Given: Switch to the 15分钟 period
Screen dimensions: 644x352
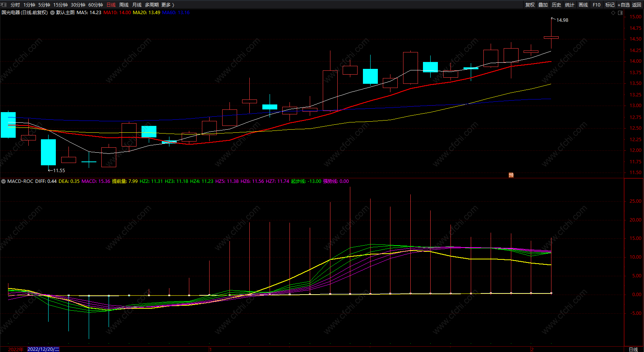Looking at the screenshot, I should (60, 5).
